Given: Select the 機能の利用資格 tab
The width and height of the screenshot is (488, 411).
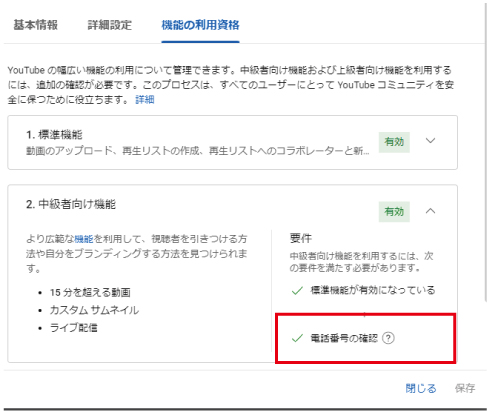Looking at the screenshot, I should (200, 25).
